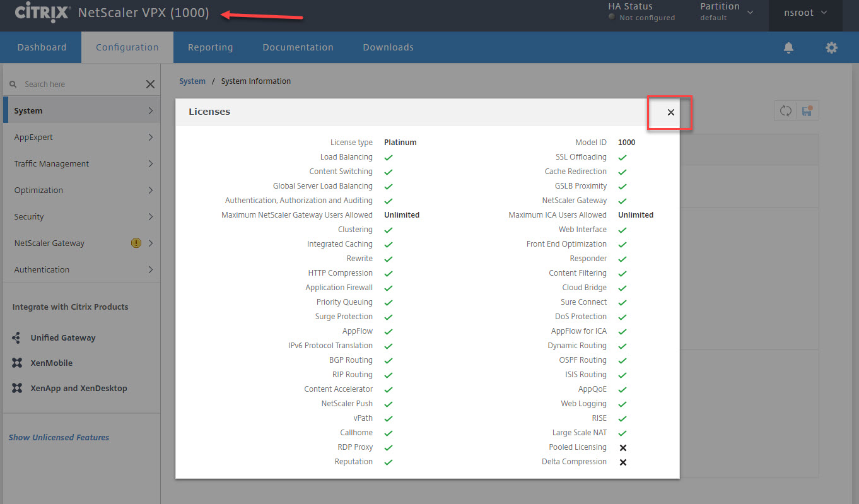Open the XenMobile link
The width and height of the screenshot is (859, 504).
pyautogui.click(x=52, y=363)
